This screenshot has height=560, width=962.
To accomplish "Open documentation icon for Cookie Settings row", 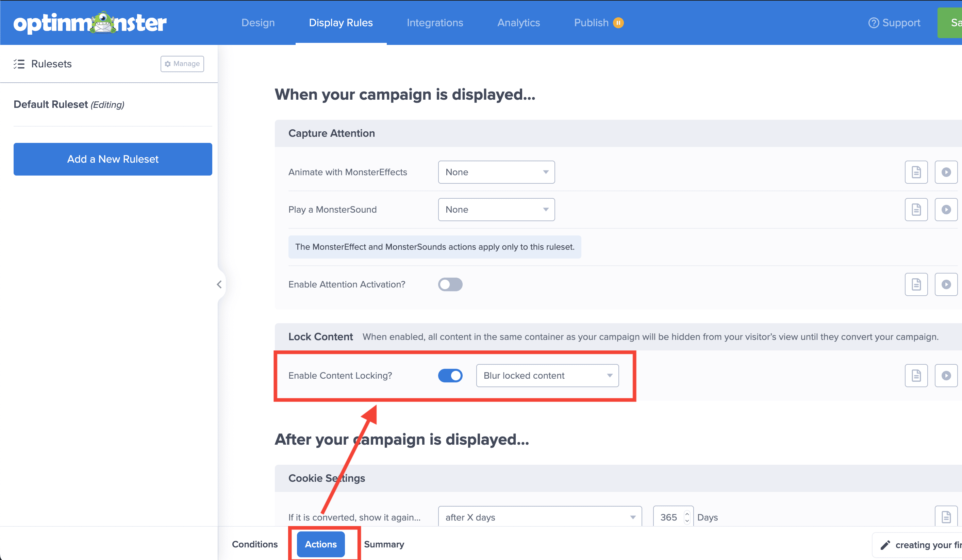I will tap(946, 517).
